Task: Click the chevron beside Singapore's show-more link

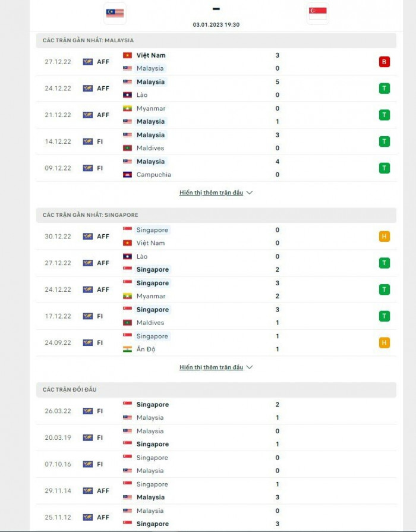Action: coord(250,368)
